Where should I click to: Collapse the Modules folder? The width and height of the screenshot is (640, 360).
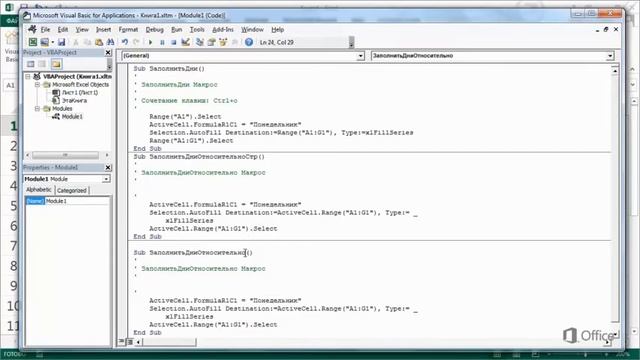37,109
